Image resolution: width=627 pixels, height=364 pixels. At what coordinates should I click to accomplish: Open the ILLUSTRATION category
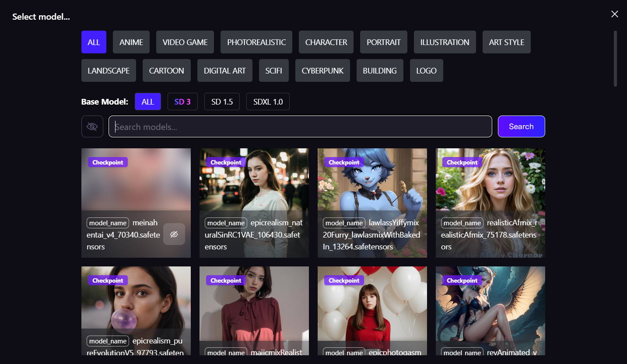445,42
